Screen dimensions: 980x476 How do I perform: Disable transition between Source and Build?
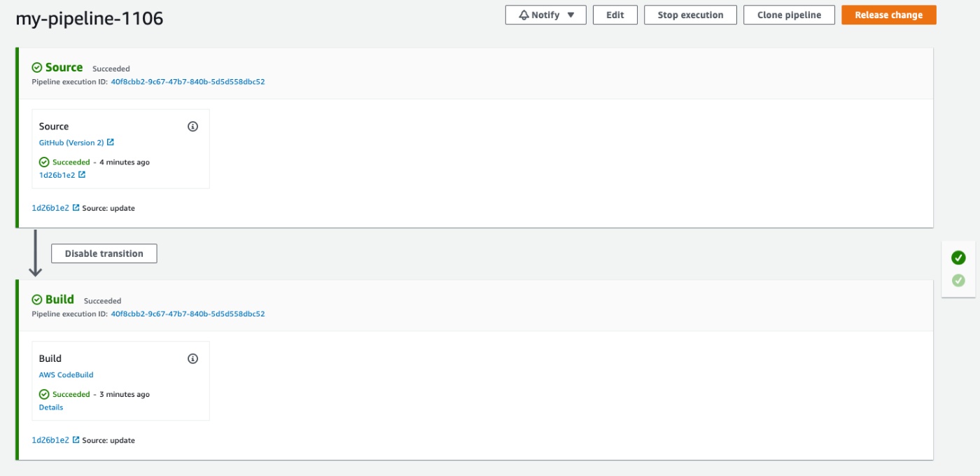pyautogui.click(x=104, y=253)
